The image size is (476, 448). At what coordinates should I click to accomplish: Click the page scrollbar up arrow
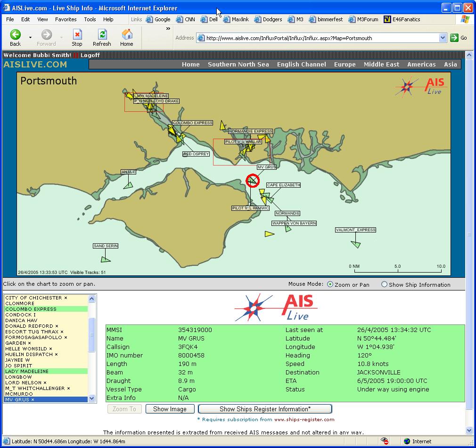point(469,55)
